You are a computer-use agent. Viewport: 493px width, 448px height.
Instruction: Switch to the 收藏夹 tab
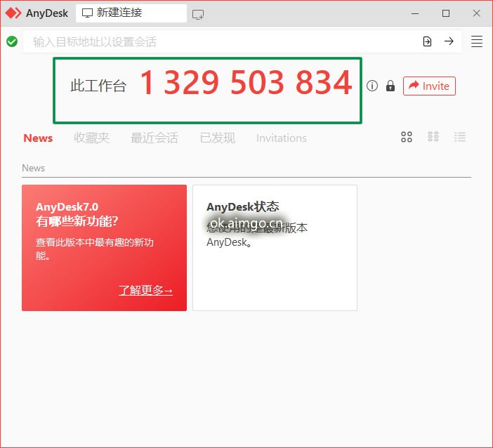coord(91,138)
